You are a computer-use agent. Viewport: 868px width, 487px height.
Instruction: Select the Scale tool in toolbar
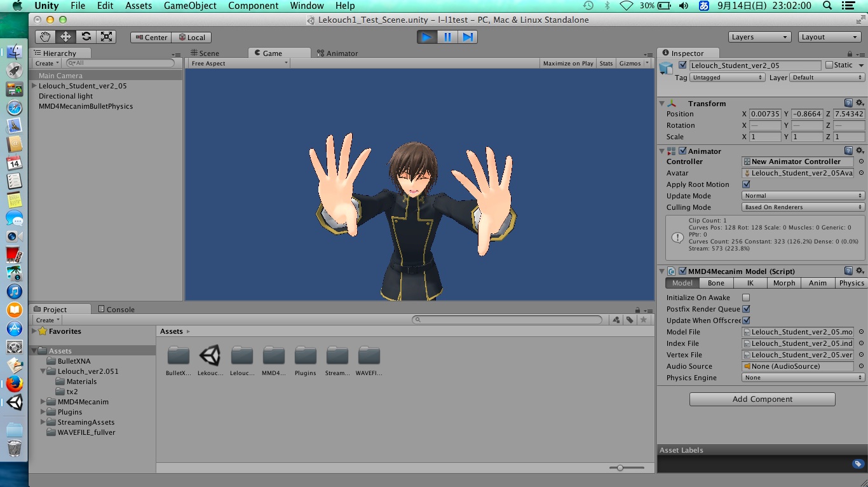(106, 37)
